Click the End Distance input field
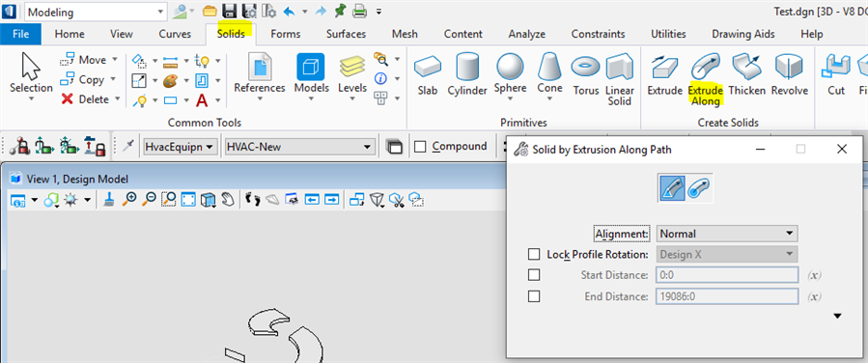Viewport: 868px width, 363px height. pos(727,296)
